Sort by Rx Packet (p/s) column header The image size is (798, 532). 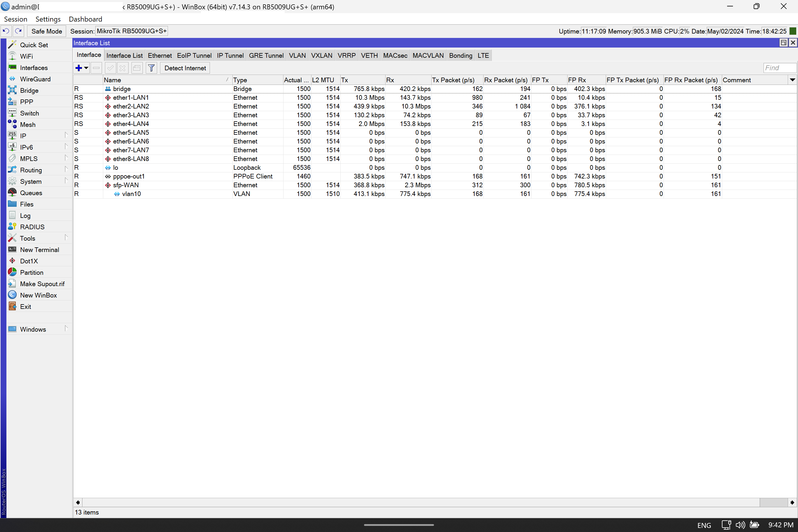click(507, 80)
